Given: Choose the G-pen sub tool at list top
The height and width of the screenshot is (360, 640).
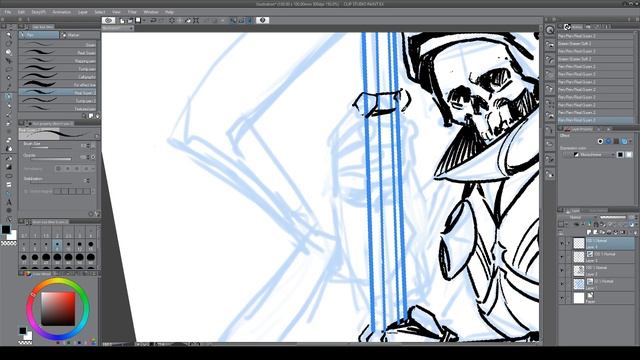Looking at the screenshot, I should (x=58, y=44).
